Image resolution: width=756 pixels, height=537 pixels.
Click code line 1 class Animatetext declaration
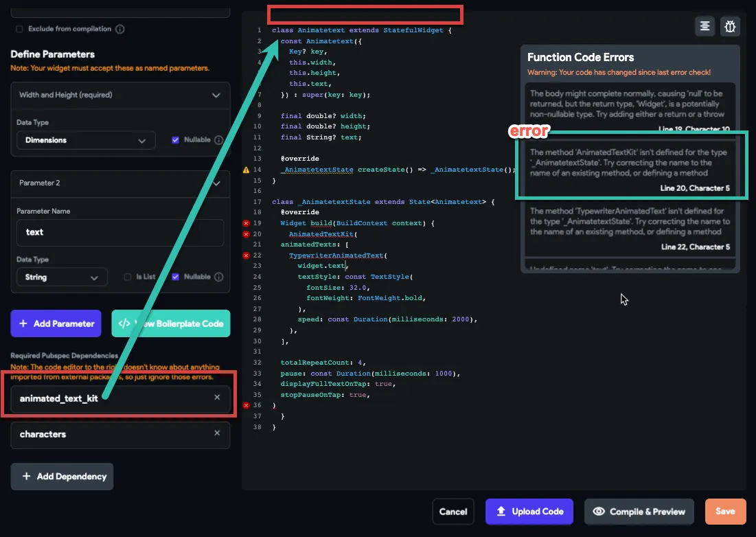pyautogui.click(x=362, y=30)
